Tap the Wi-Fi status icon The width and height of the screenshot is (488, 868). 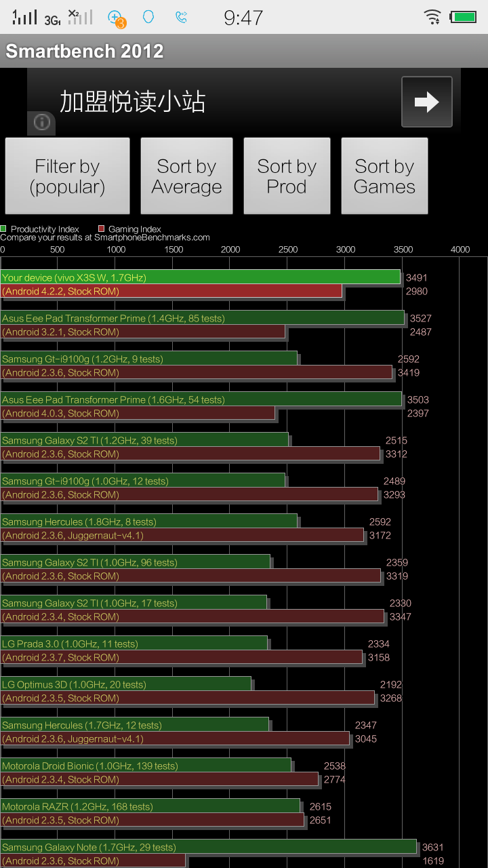[x=432, y=17]
